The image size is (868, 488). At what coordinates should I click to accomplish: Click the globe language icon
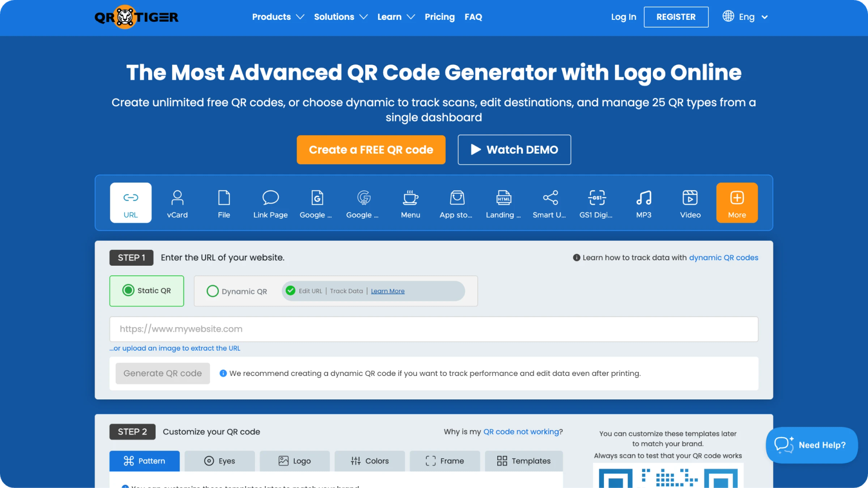(x=728, y=16)
